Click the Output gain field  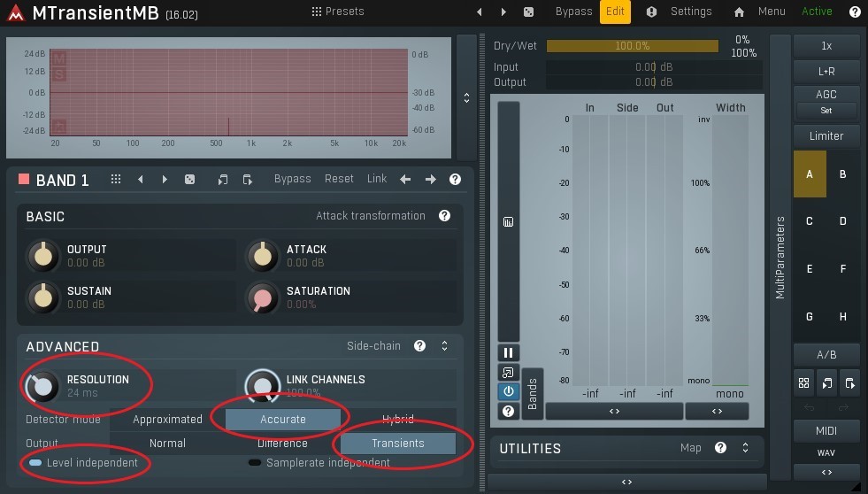(654, 82)
